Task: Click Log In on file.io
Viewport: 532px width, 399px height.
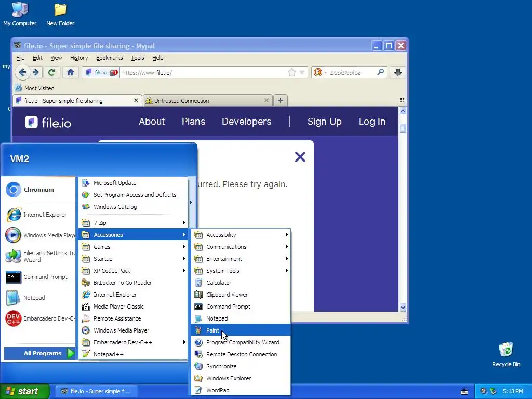Action: [x=372, y=122]
